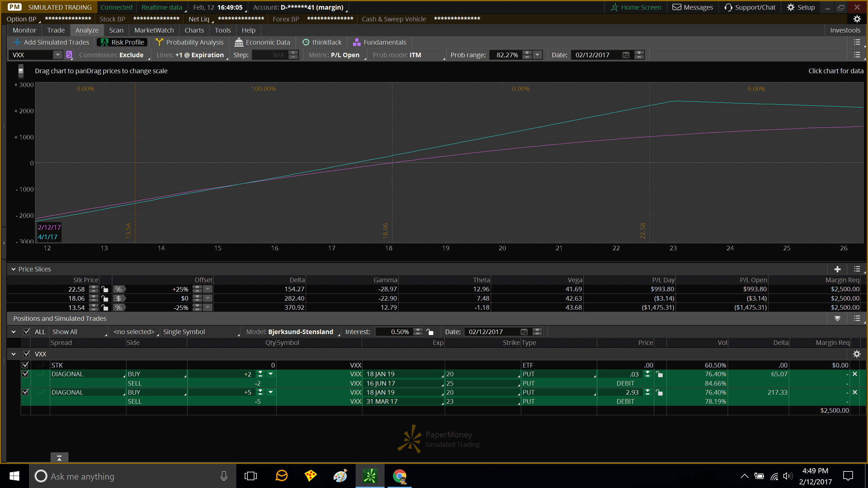The width and height of the screenshot is (868, 488).
Task: Open thinkBack
Action: [322, 42]
